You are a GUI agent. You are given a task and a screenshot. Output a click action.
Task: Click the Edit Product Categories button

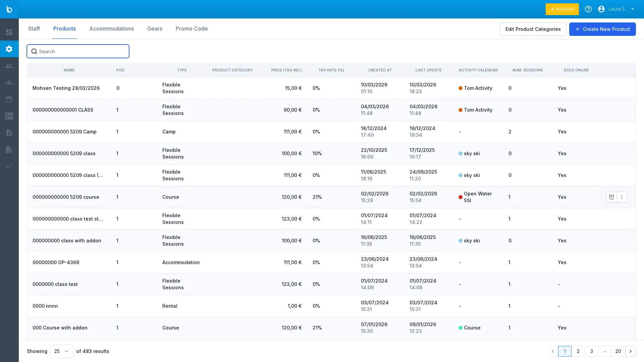[x=533, y=29]
